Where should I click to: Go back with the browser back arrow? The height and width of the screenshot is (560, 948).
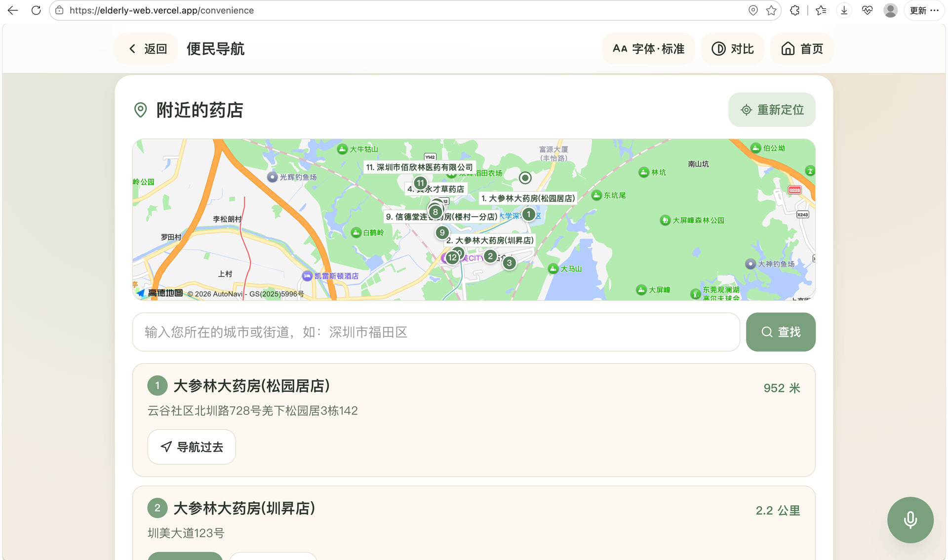click(13, 10)
